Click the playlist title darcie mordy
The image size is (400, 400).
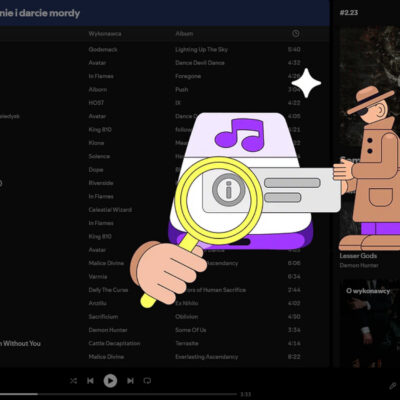click(40, 13)
